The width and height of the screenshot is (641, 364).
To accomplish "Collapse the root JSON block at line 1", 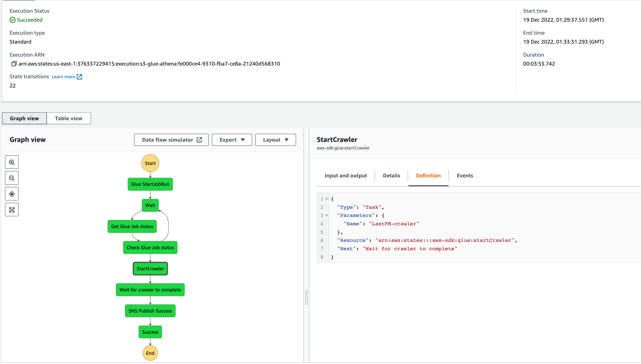I will tap(327, 199).
